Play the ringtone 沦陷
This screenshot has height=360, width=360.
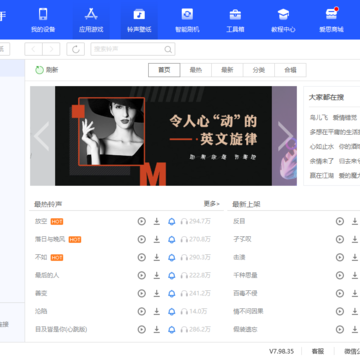coord(142,311)
